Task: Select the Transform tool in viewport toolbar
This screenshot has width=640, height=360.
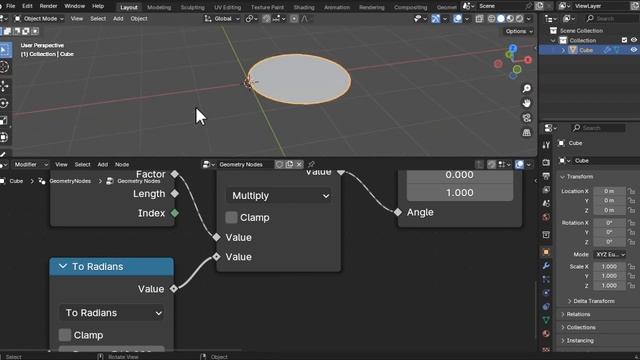Action: click(4, 137)
